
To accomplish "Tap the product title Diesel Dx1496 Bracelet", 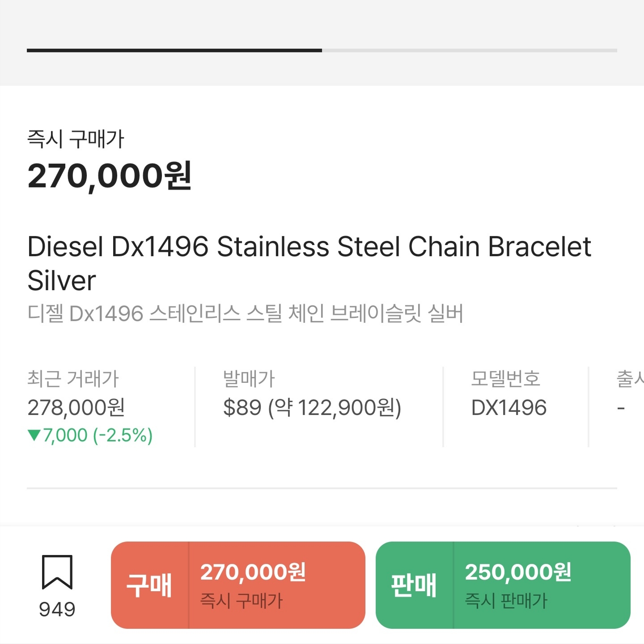I will [x=309, y=263].
